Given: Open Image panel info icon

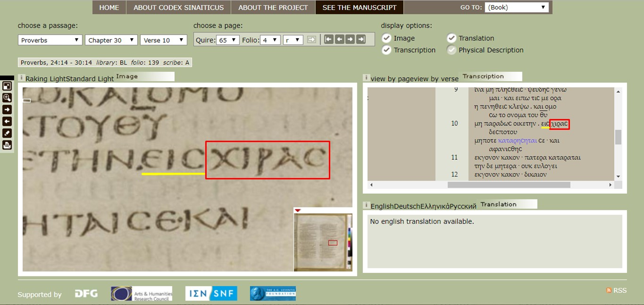Looking at the screenshot, I should pos(21,78).
